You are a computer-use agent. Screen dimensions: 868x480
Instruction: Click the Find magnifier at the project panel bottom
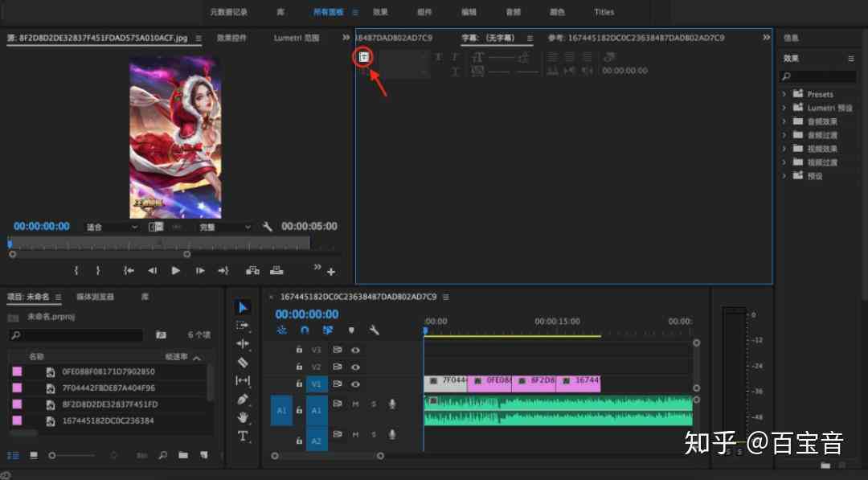pyautogui.click(x=162, y=455)
